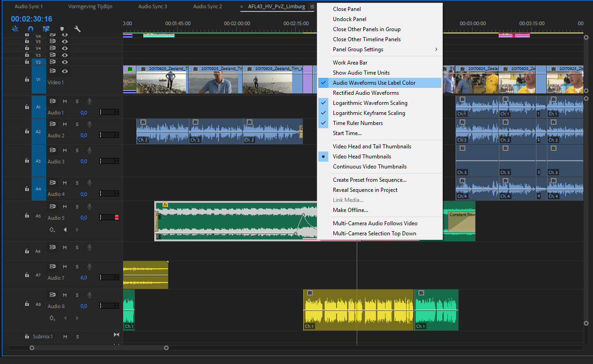Toggle sync lock on Audio 1 track

(x=53, y=101)
